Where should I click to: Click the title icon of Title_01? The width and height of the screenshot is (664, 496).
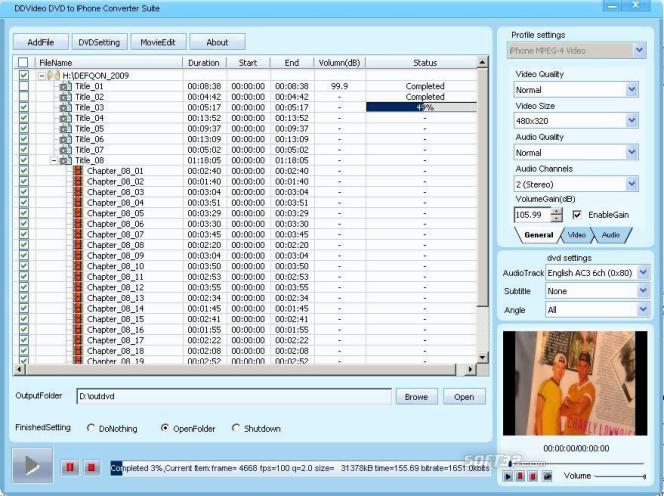click(66, 86)
